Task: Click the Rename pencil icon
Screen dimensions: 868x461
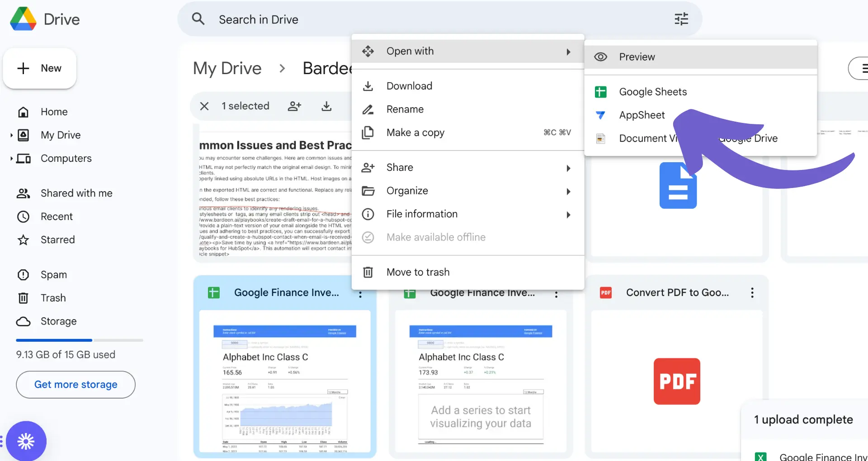Action: [368, 109]
